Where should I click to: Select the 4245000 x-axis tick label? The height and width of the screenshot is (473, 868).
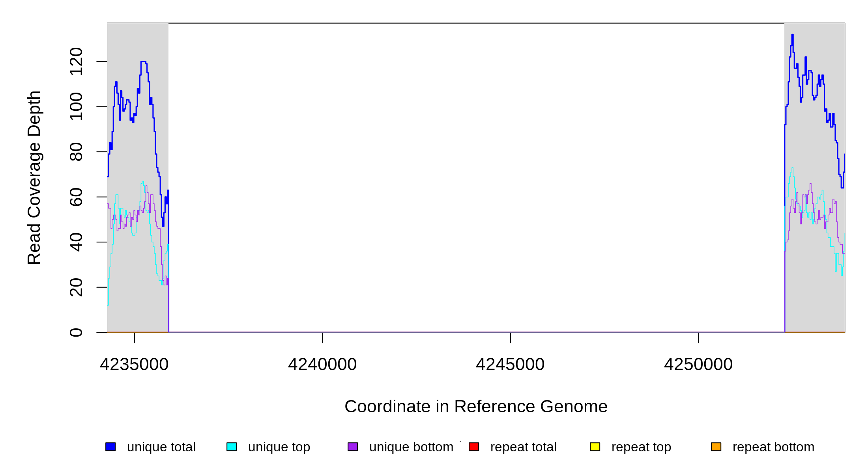(x=510, y=364)
